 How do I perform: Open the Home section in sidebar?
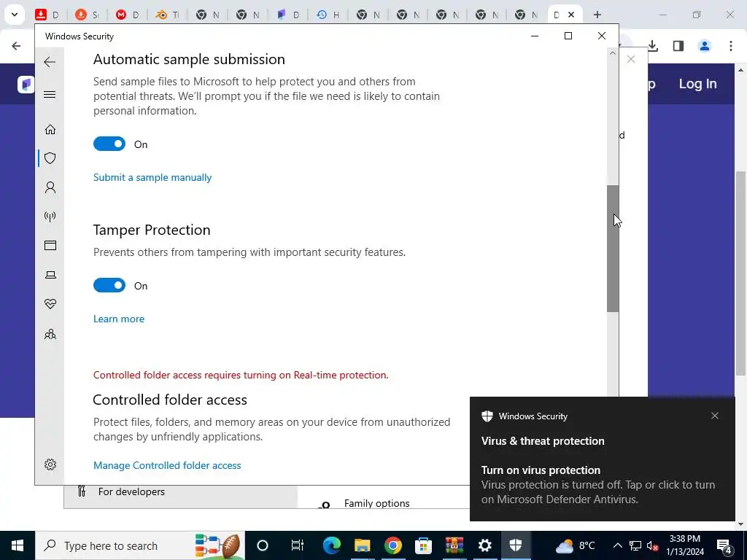(x=50, y=130)
